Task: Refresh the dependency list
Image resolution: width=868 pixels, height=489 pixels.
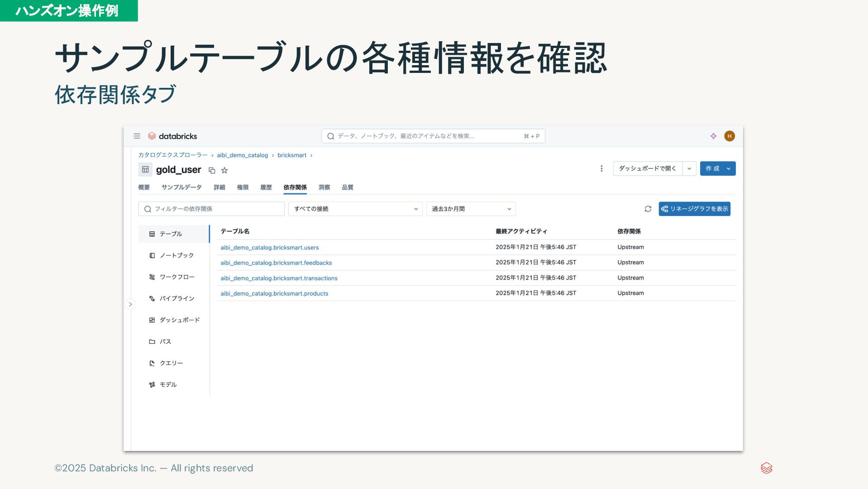Action: point(648,209)
